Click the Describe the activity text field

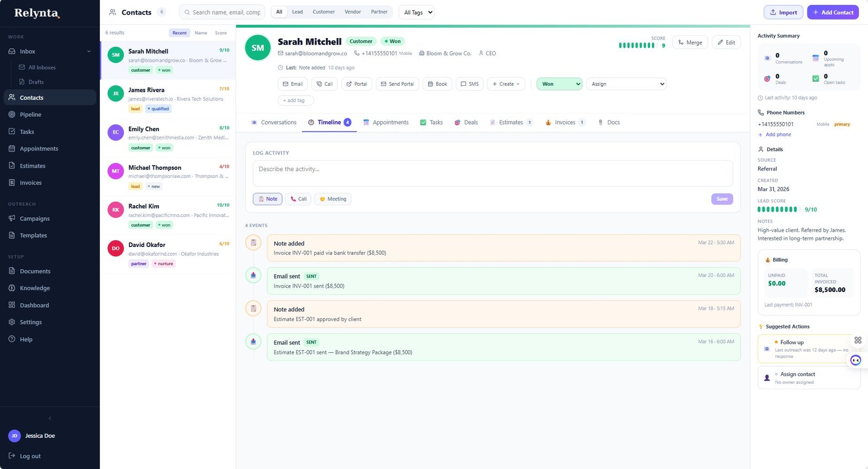(x=493, y=173)
